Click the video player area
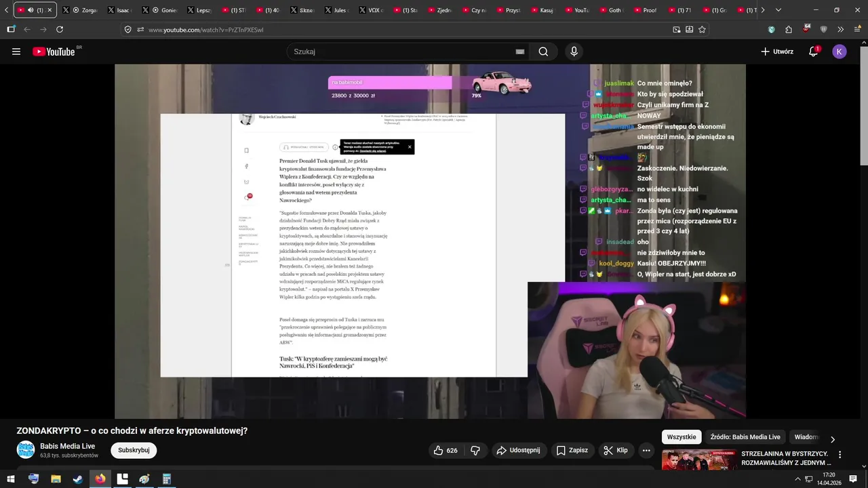The height and width of the screenshot is (488, 868). 430,241
